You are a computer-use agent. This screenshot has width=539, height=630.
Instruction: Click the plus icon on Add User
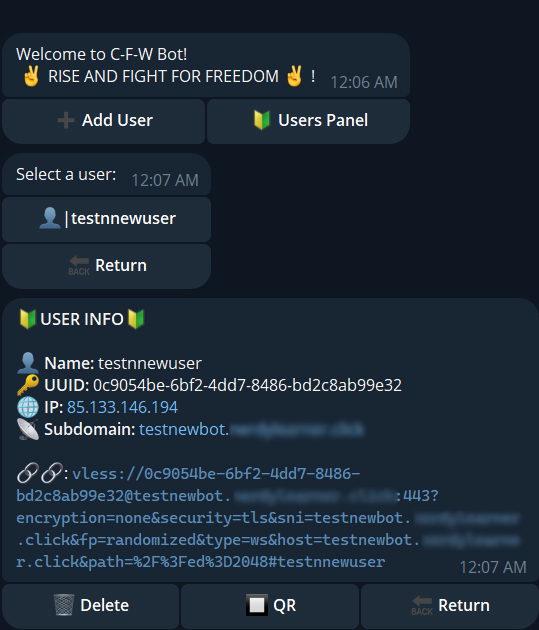[66, 121]
